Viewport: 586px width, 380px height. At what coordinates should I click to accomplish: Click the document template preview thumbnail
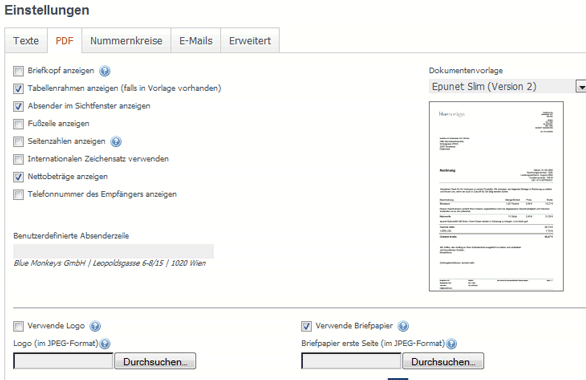coord(496,196)
